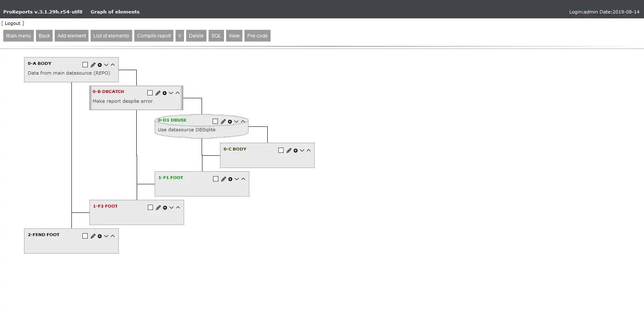The width and height of the screenshot is (644, 316).
Task: Click the Logout link
Action: [x=13, y=23]
